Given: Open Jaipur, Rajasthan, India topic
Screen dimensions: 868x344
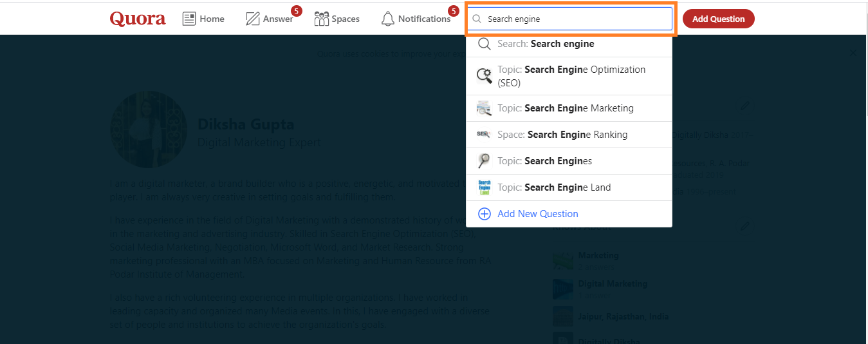Looking at the screenshot, I should 623,316.
